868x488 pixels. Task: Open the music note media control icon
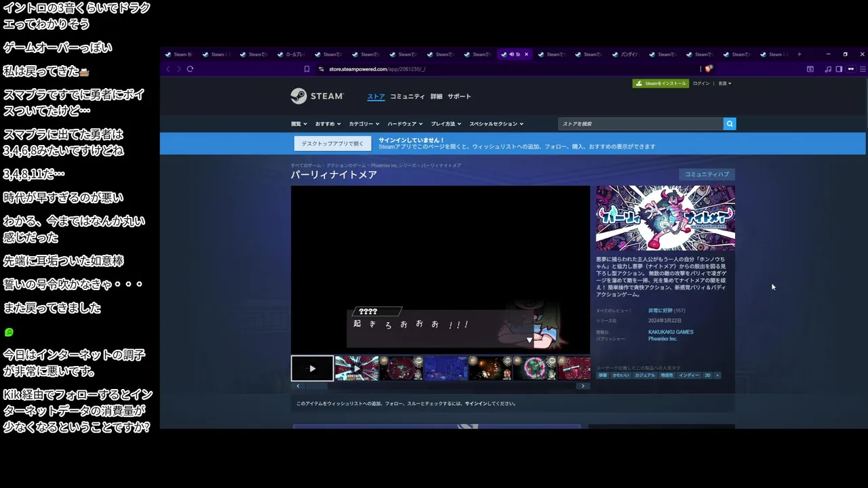click(828, 69)
